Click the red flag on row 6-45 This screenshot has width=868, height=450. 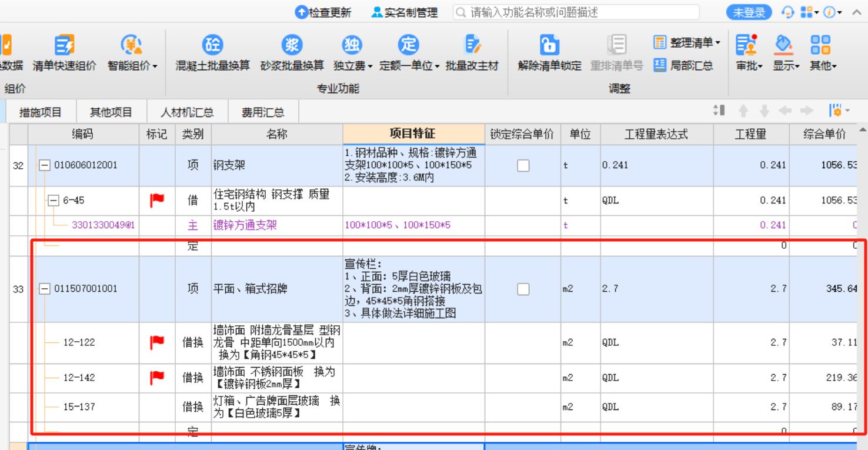(x=157, y=201)
